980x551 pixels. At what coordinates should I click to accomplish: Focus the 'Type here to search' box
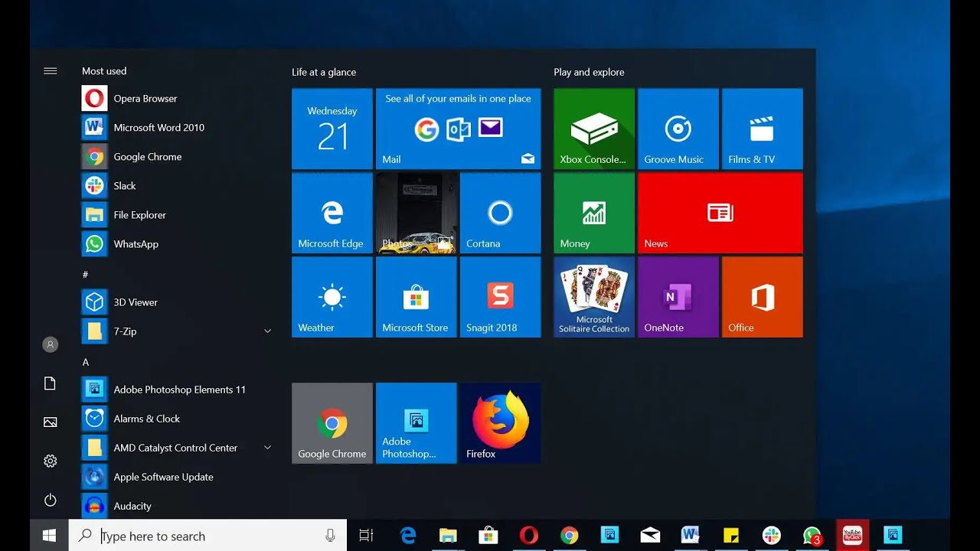tap(207, 536)
